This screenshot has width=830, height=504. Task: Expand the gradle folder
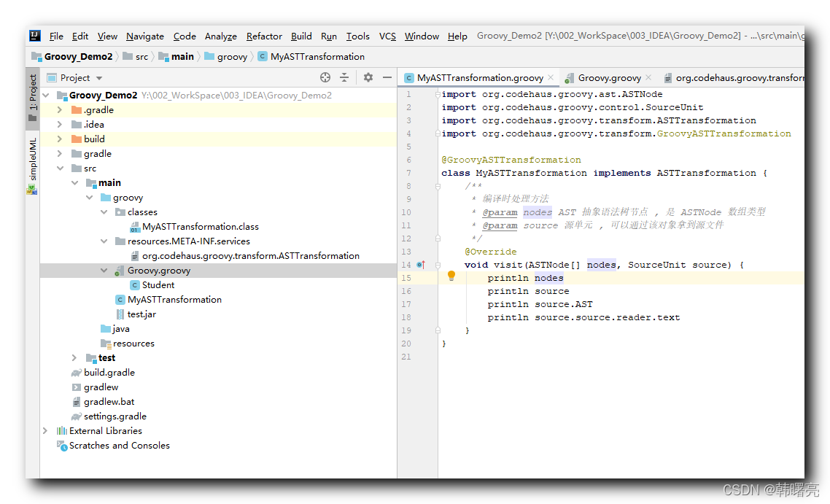tap(60, 153)
